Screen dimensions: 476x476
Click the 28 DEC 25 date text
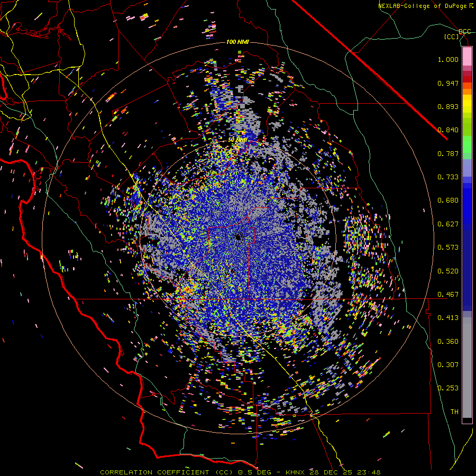click(x=330, y=472)
